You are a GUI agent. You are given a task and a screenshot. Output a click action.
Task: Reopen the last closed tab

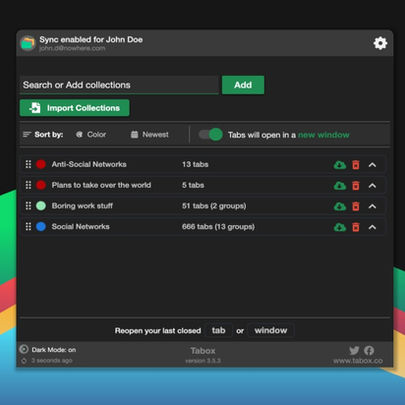coord(219,330)
